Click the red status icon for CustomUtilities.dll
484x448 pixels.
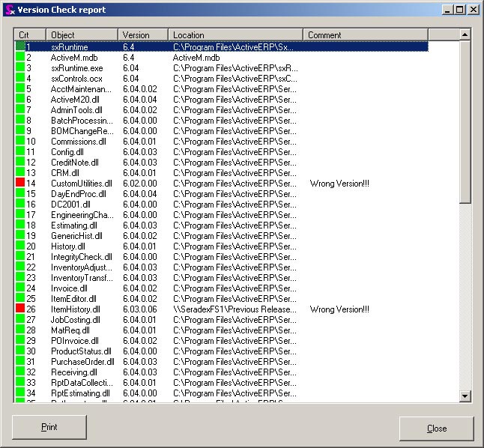tap(20, 184)
